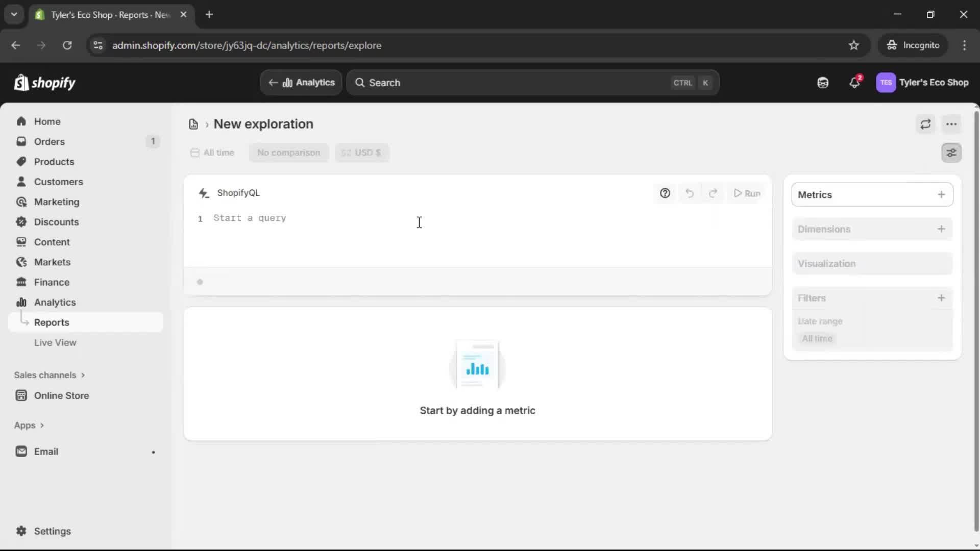Image resolution: width=980 pixels, height=551 pixels.
Task: Redo the query change
Action: pos(713,193)
